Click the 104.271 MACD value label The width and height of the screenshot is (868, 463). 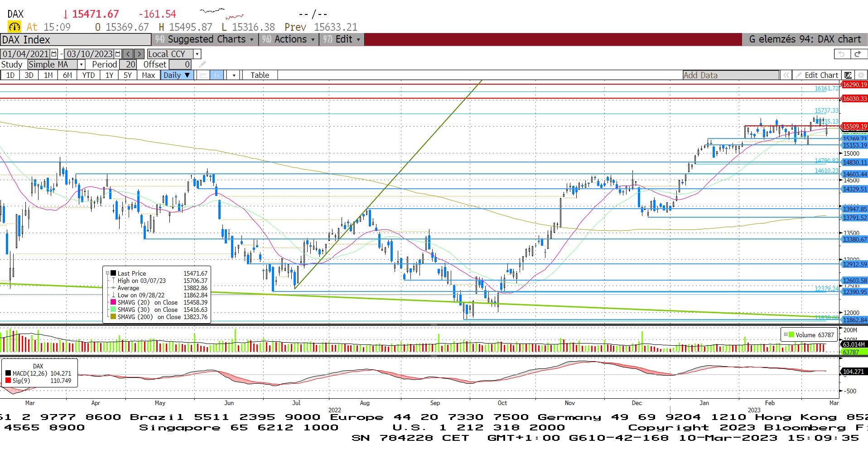pos(854,372)
